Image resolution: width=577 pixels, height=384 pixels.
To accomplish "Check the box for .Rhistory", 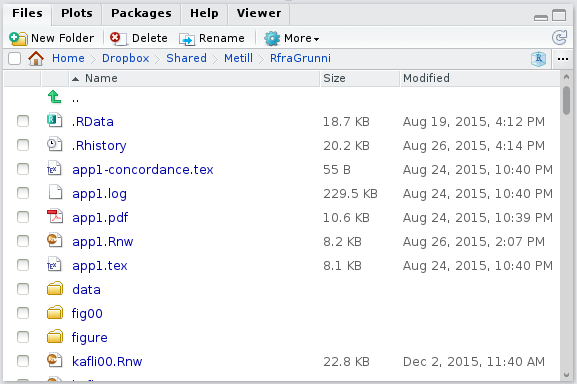I will click(23, 145).
